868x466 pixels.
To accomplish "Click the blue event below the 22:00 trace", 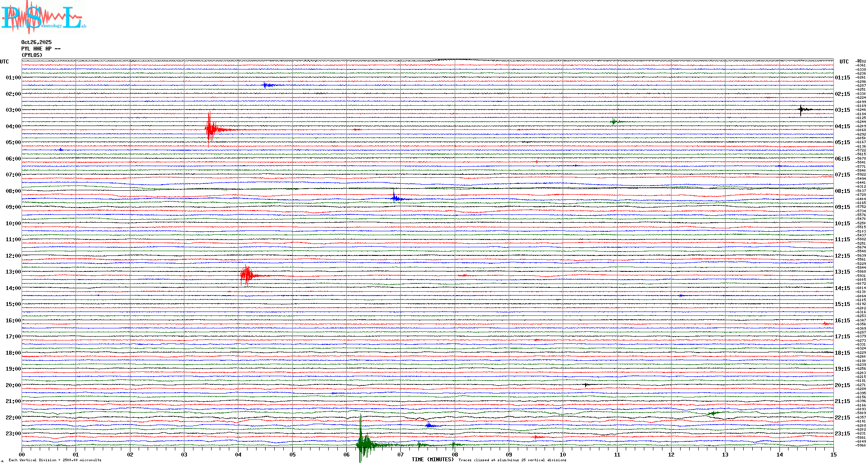I will click(x=430, y=425).
